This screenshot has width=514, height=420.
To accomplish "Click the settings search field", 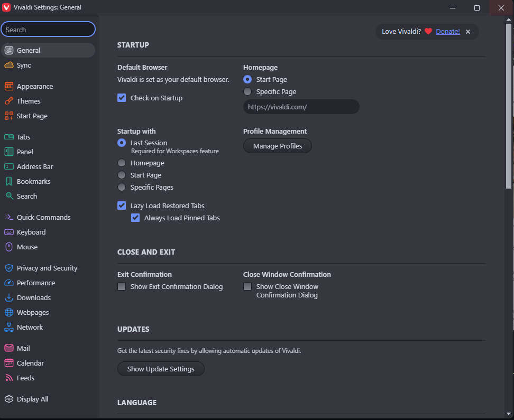I will (48, 29).
